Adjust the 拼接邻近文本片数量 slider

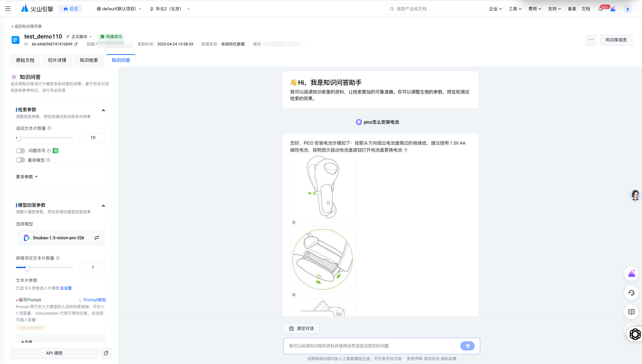(27, 267)
